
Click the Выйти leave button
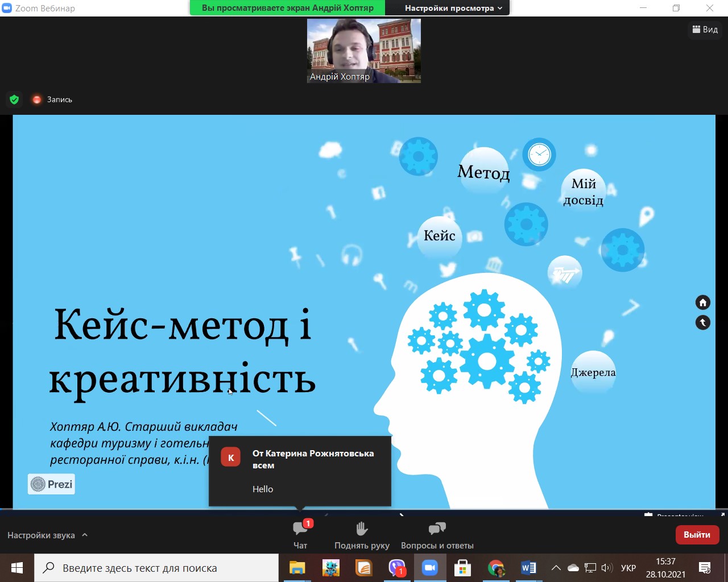[697, 535]
